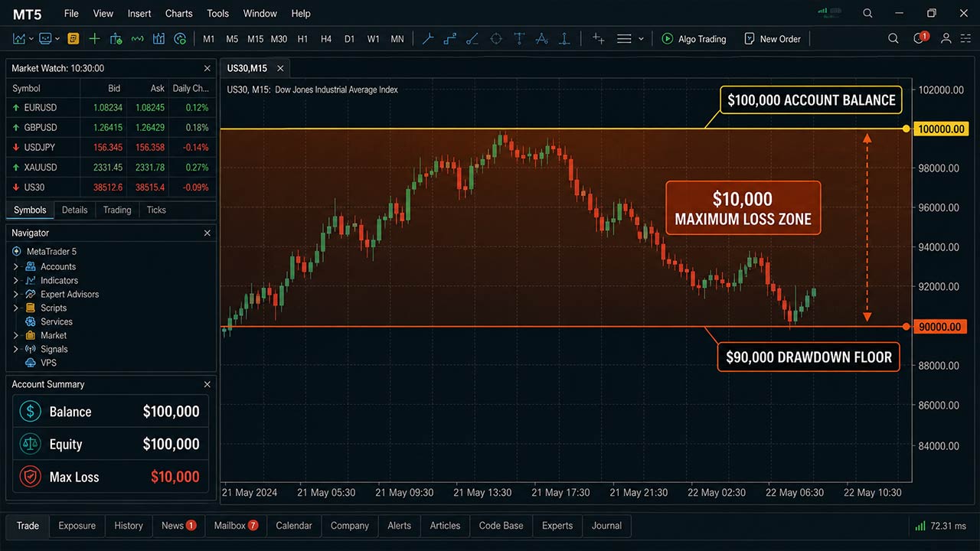This screenshot has width=980, height=551.
Task: Open the File menu
Action: [x=71, y=13]
